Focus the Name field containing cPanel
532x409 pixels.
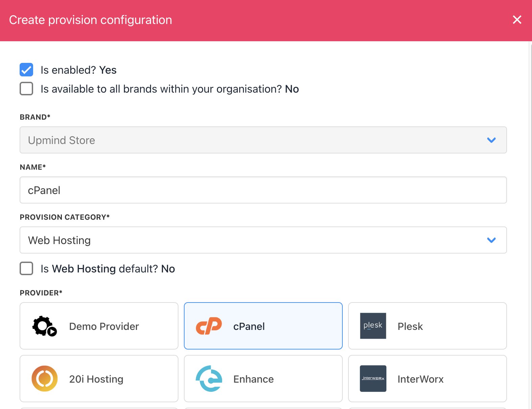click(263, 190)
